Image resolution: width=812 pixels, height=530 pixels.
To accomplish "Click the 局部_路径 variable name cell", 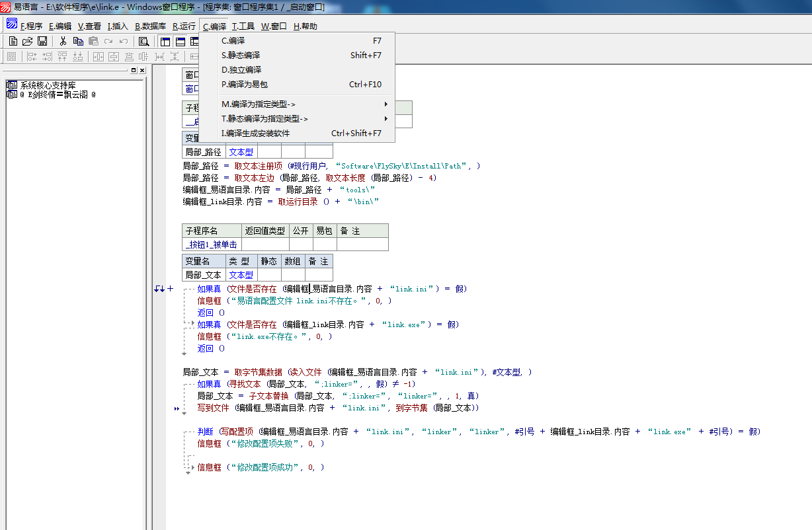I will pyautogui.click(x=204, y=152).
